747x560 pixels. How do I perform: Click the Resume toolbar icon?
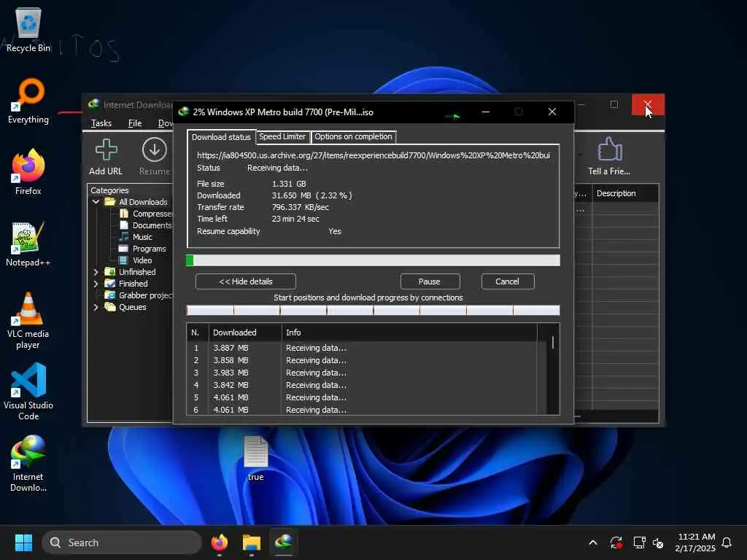[155, 157]
